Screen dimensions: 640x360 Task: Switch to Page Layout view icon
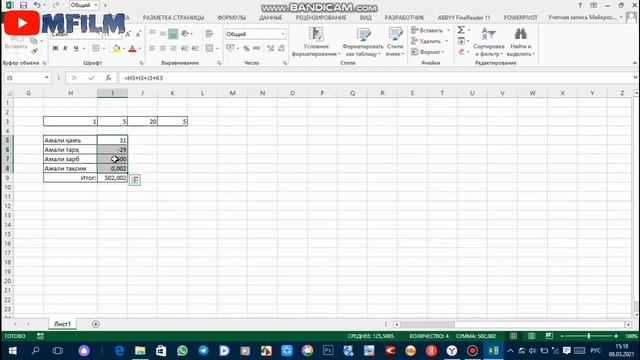pyautogui.click(x=531, y=336)
